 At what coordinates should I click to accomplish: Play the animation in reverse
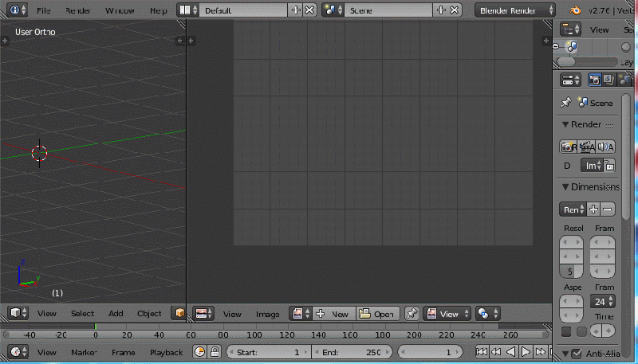tap(510, 352)
